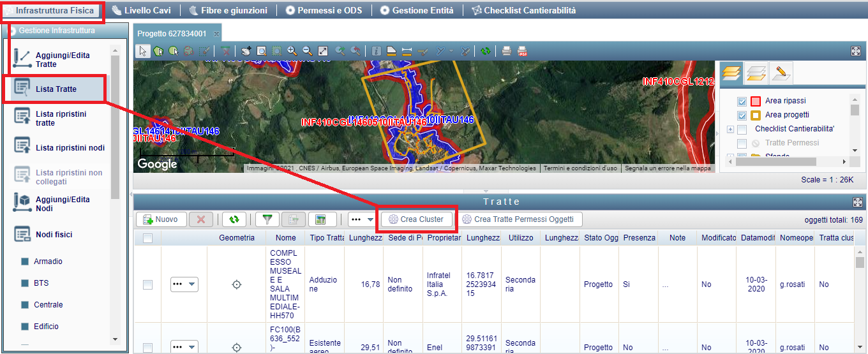Maximize the Tratte table panel
This screenshot has width=868, height=354.
857,202
